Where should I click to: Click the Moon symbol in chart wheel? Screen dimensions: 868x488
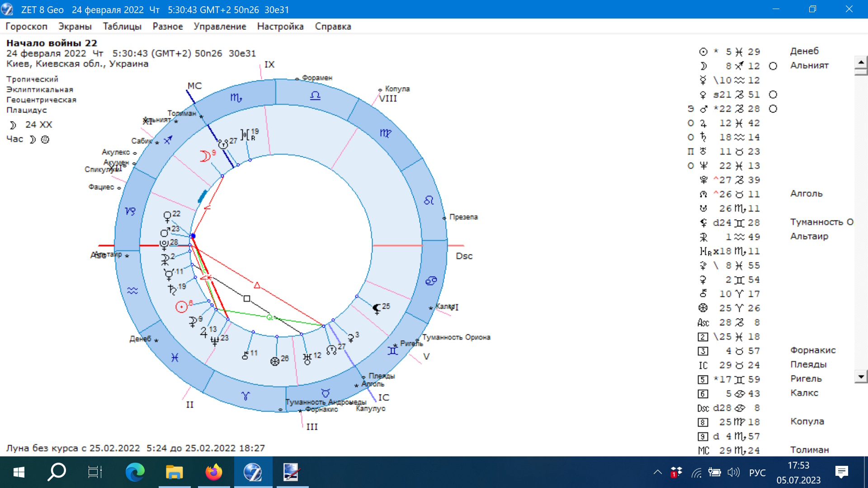205,156
